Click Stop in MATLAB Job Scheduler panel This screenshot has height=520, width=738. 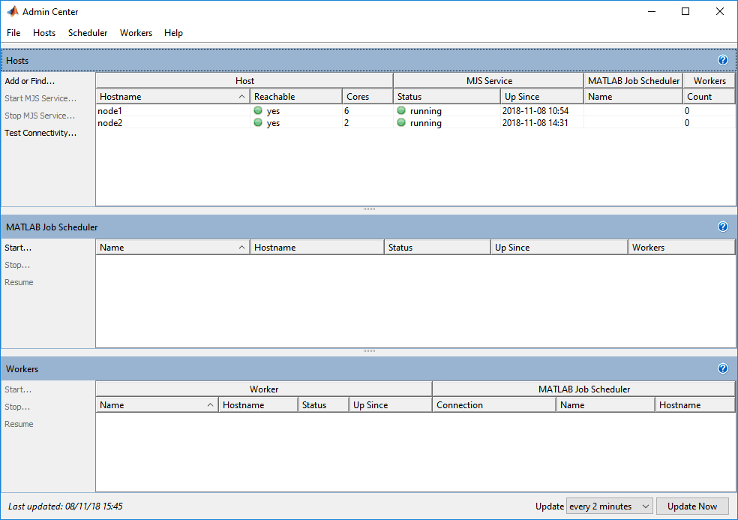17,265
